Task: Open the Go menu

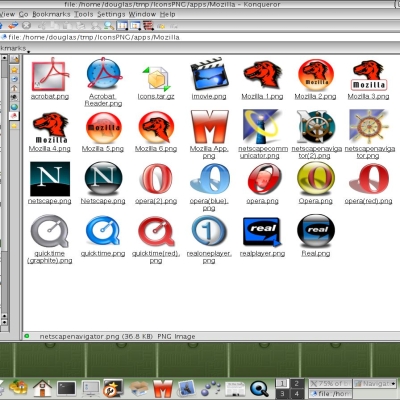Action: 23,14
